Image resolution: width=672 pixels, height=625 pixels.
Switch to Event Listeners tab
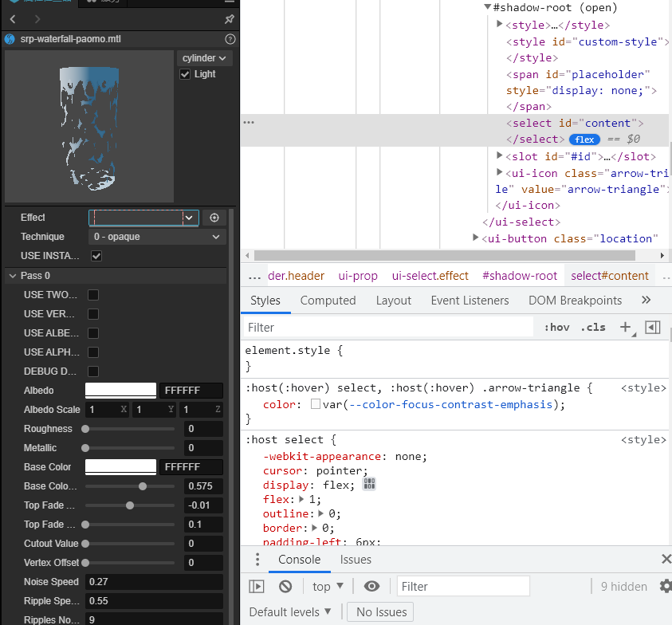pyautogui.click(x=470, y=301)
